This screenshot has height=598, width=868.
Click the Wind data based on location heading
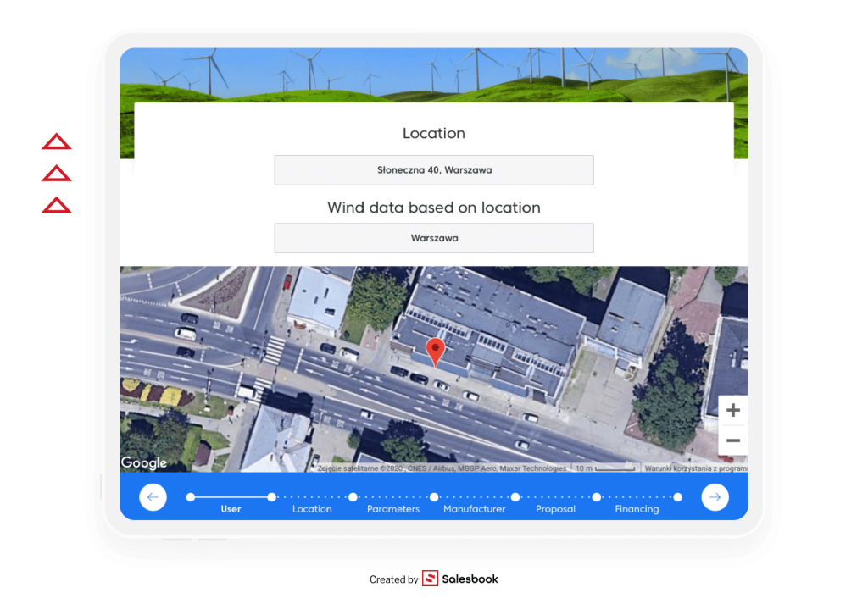[x=434, y=208]
